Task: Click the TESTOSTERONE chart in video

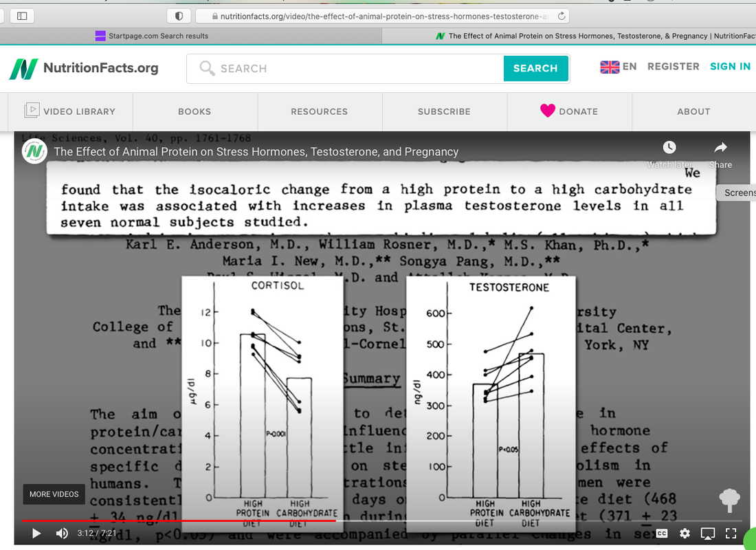Action: (491, 404)
